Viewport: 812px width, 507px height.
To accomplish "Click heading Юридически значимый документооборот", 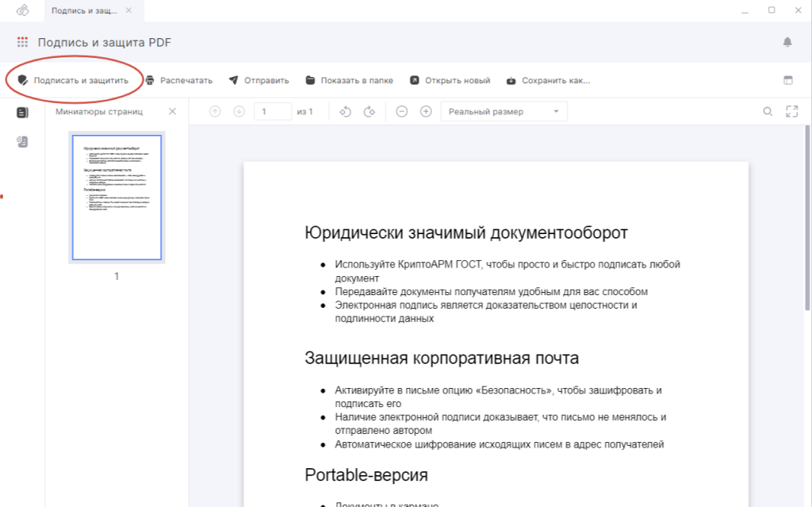I will pyautogui.click(x=466, y=232).
